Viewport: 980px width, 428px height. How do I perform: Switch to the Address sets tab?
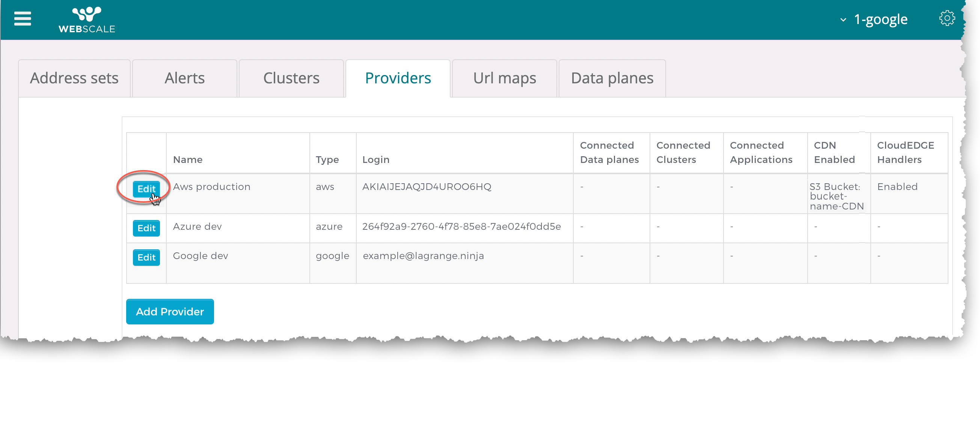[74, 78]
